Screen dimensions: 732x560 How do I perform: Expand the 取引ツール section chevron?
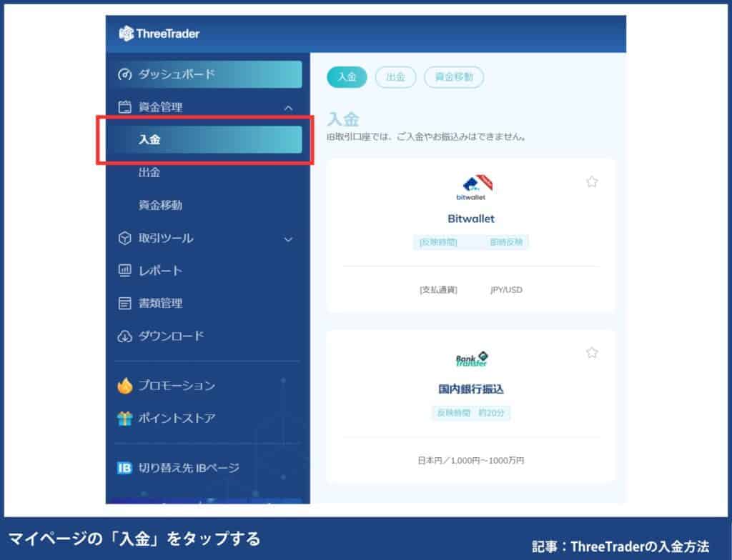(x=289, y=238)
